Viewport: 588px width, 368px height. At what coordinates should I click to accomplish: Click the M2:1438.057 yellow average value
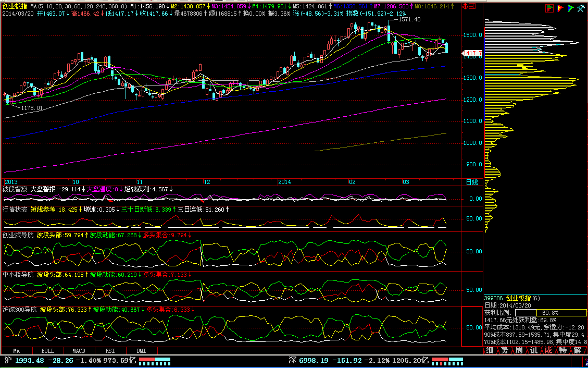click(189, 7)
